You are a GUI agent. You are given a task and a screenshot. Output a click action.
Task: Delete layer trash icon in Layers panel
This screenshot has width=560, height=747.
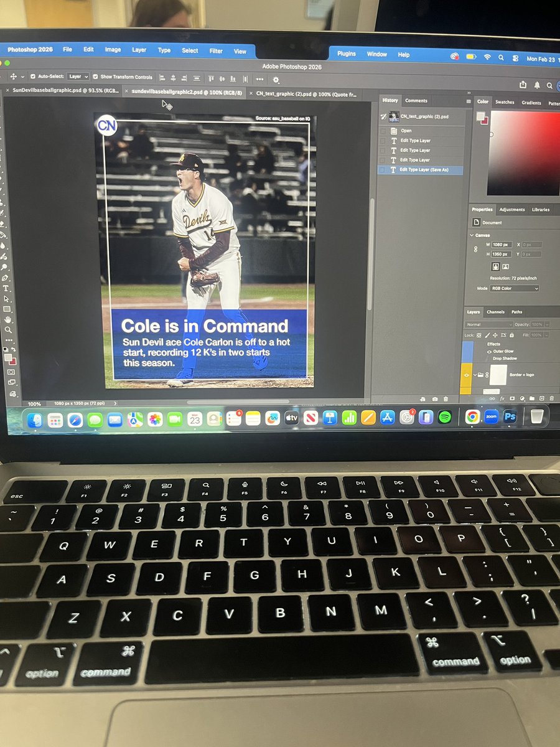552,398
